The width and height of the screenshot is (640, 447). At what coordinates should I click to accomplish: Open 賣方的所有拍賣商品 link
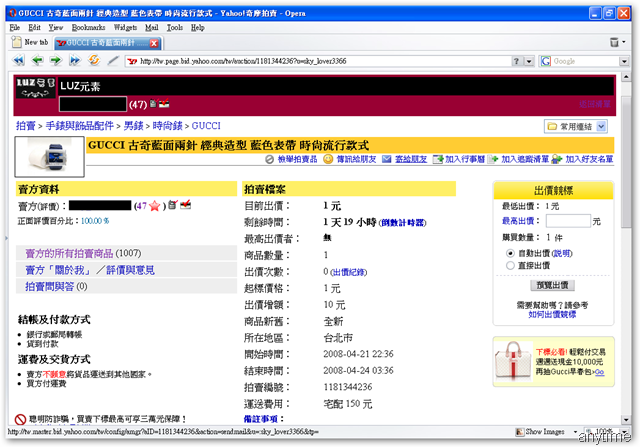(69, 254)
